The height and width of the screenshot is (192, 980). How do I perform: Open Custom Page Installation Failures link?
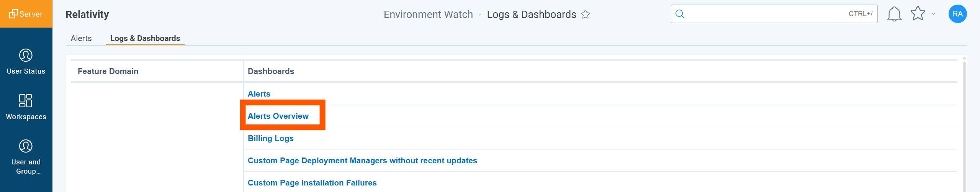point(312,183)
